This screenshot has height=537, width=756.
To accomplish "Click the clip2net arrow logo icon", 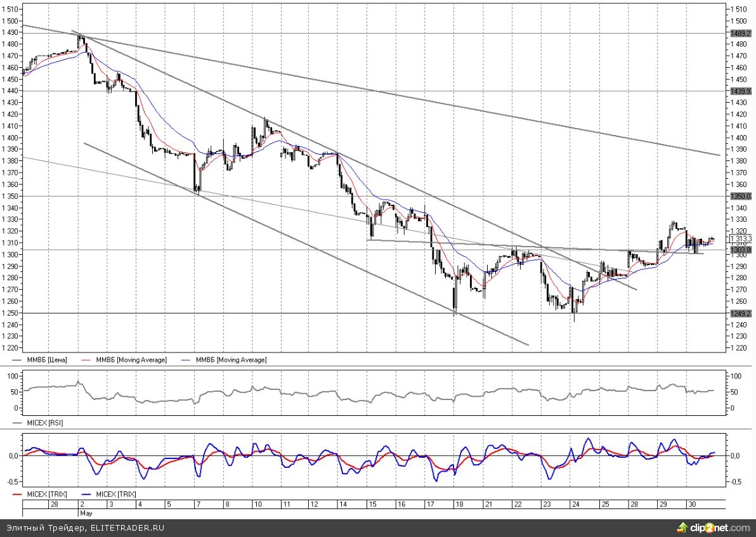I will 682,527.
